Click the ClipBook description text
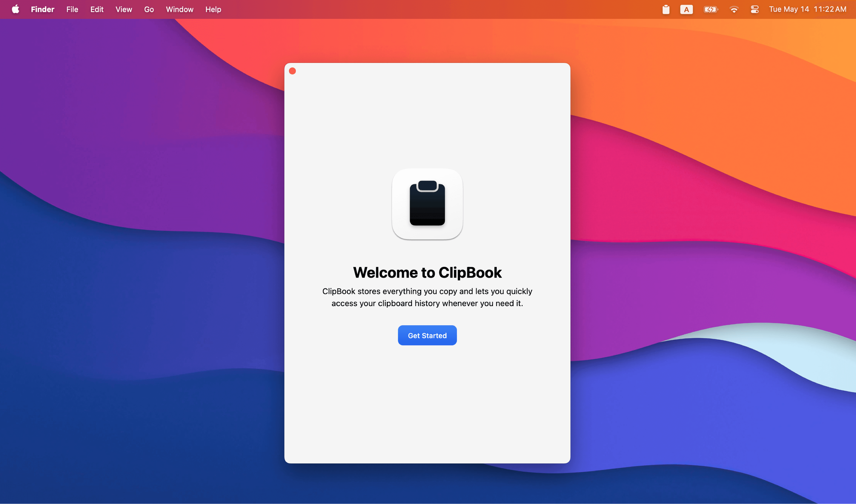The height and width of the screenshot is (504, 856). click(x=427, y=297)
